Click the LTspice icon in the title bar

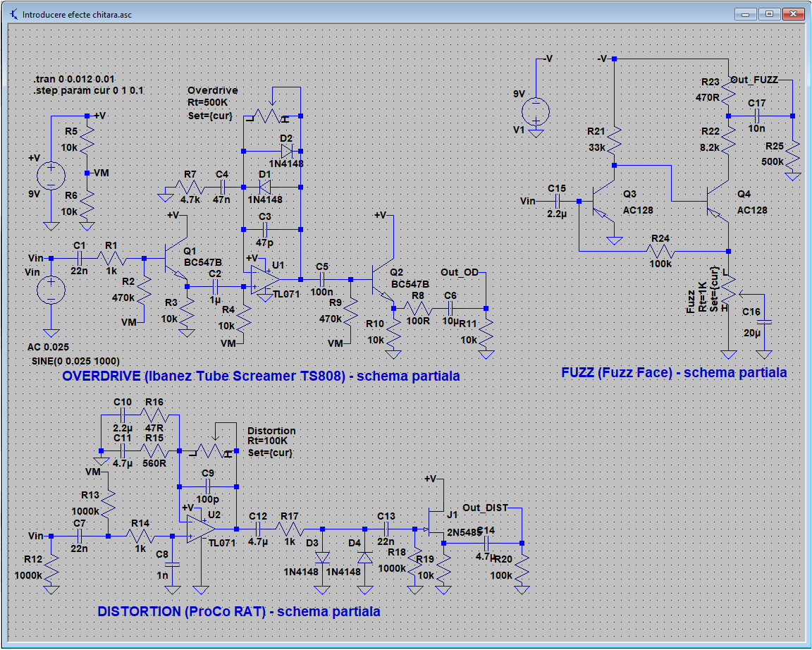[13, 15]
